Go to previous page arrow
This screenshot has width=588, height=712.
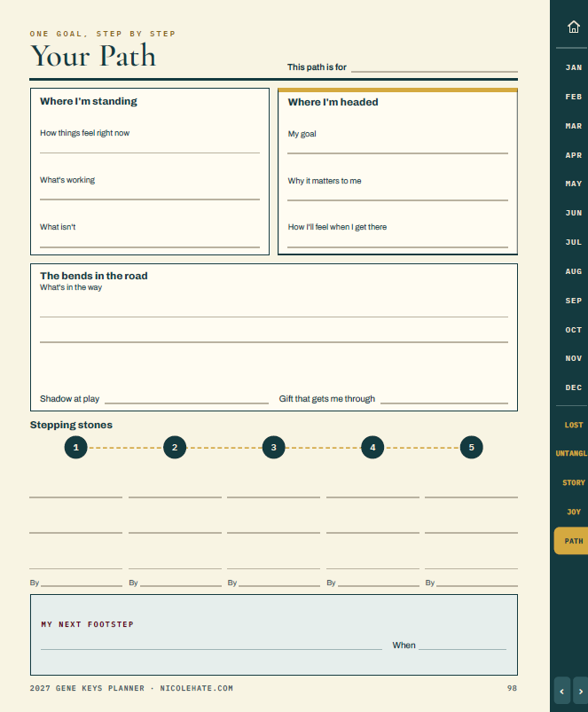point(562,691)
